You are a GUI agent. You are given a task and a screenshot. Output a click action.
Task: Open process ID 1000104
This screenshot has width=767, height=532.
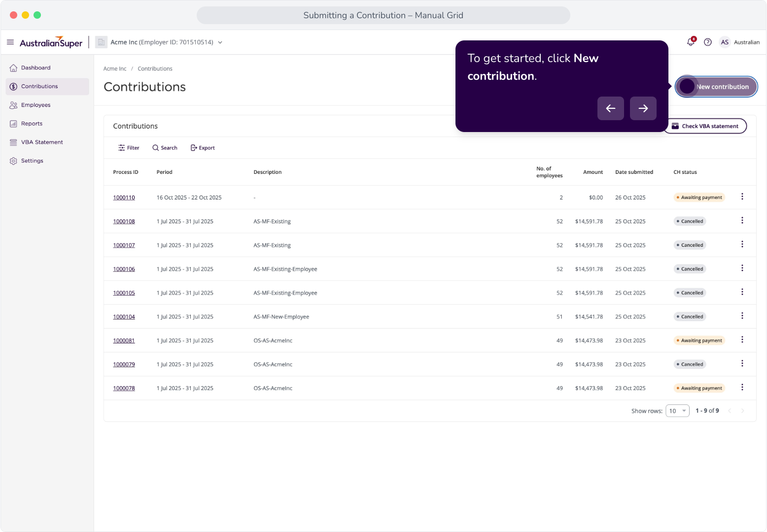[x=124, y=317]
